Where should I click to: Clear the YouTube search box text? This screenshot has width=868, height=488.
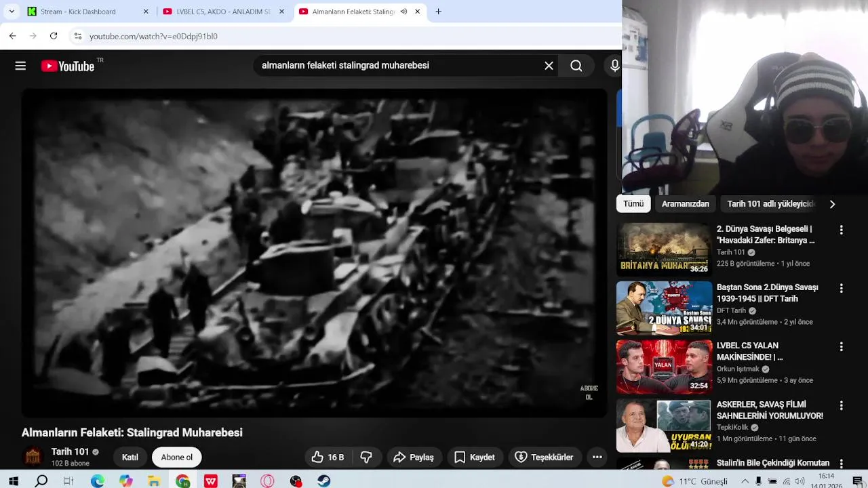point(549,66)
